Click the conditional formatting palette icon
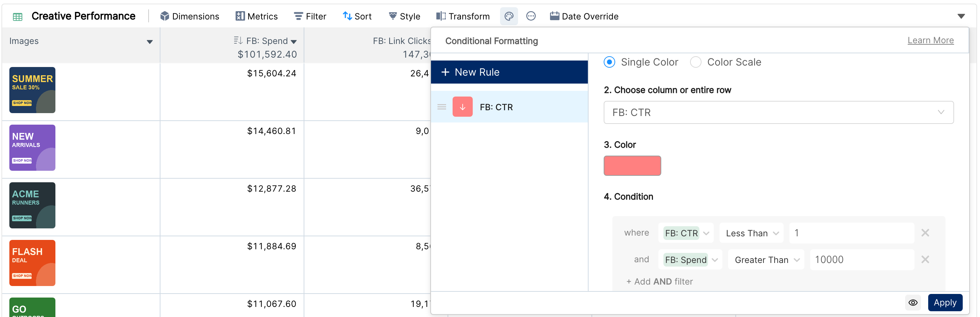980x317 pixels. pos(509,16)
